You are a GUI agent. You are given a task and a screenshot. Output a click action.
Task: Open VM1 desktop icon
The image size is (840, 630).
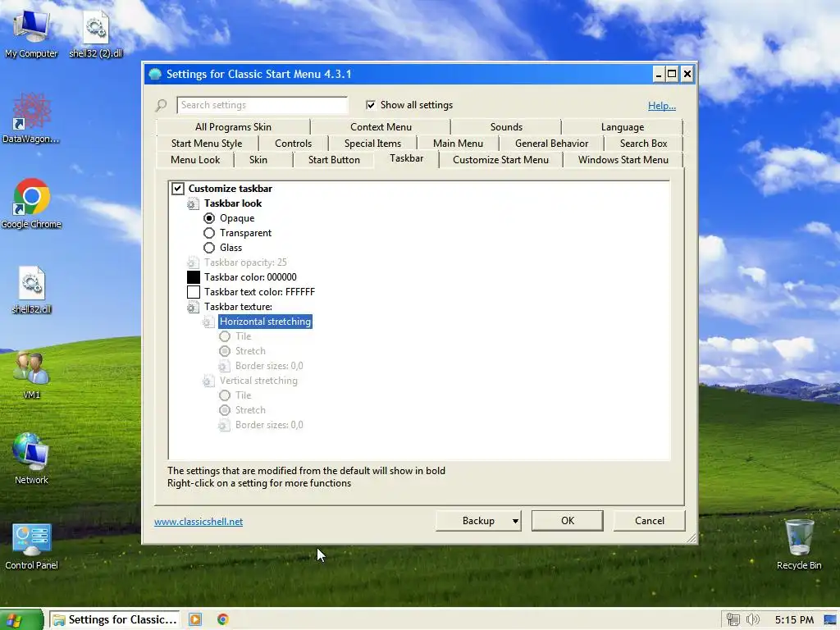(32, 375)
